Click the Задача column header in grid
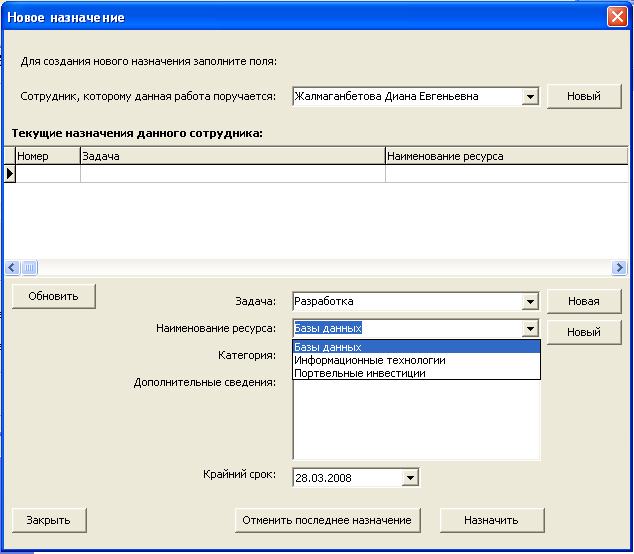The height and width of the screenshot is (554, 634). [232, 156]
